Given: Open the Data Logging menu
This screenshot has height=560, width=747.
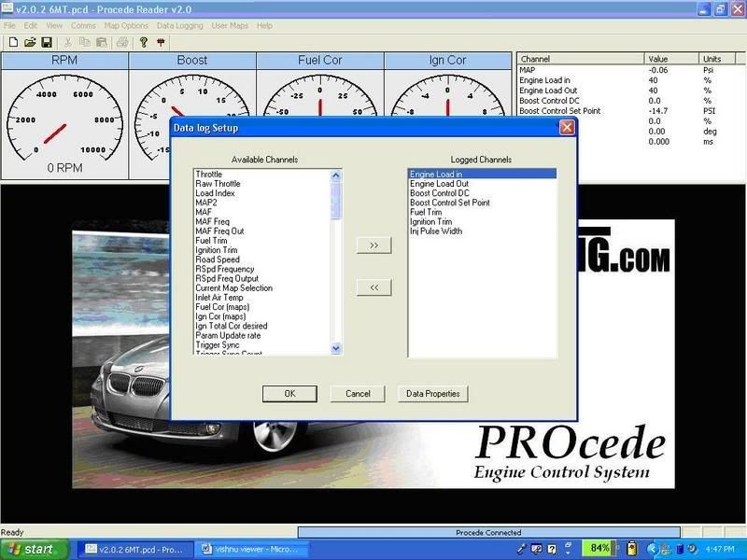Looking at the screenshot, I should pos(179,25).
